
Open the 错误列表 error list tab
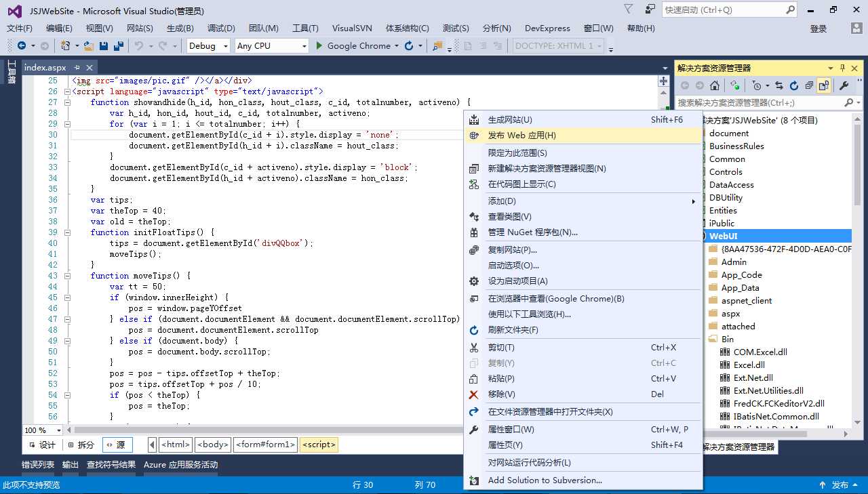pos(38,465)
